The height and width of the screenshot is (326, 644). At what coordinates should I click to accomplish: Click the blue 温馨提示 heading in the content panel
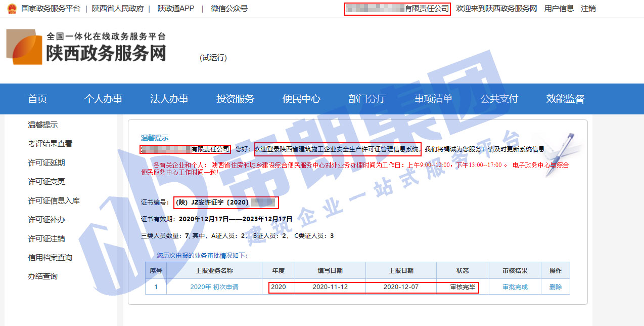tap(155, 138)
